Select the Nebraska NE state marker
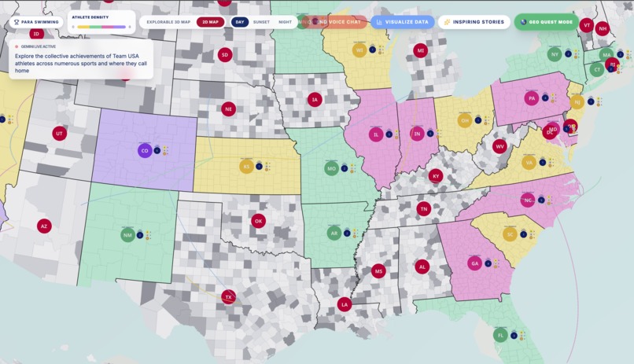The width and height of the screenshot is (634, 364). point(228,109)
